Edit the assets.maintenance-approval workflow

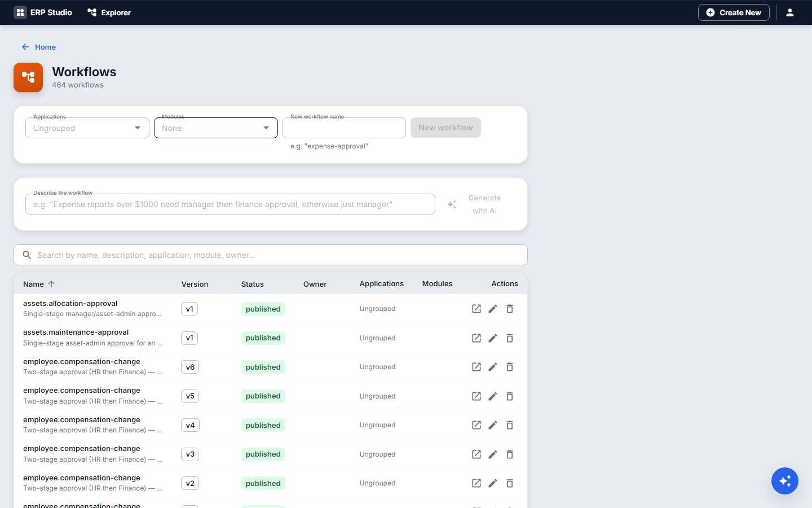pyautogui.click(x=493, y=338)
